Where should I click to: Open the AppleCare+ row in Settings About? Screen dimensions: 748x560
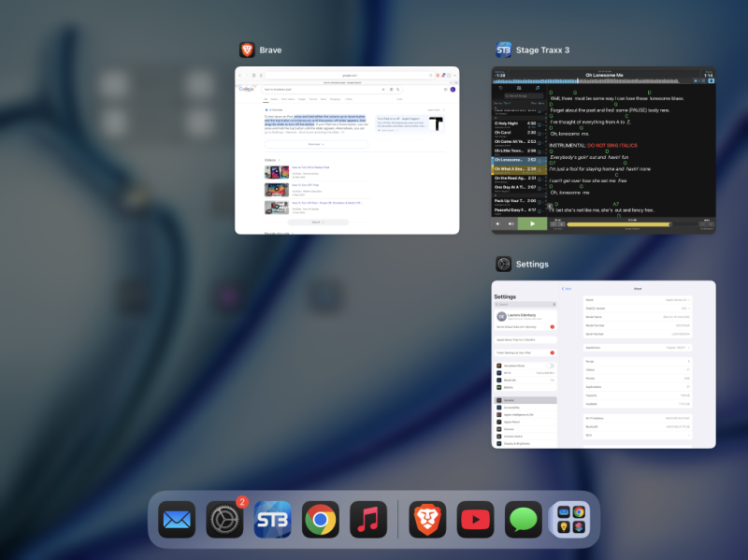(x=638, y=348)
